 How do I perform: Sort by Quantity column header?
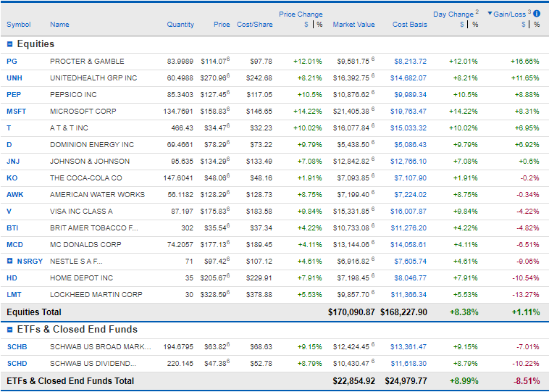pyautogui.click(x=180, y=25)
